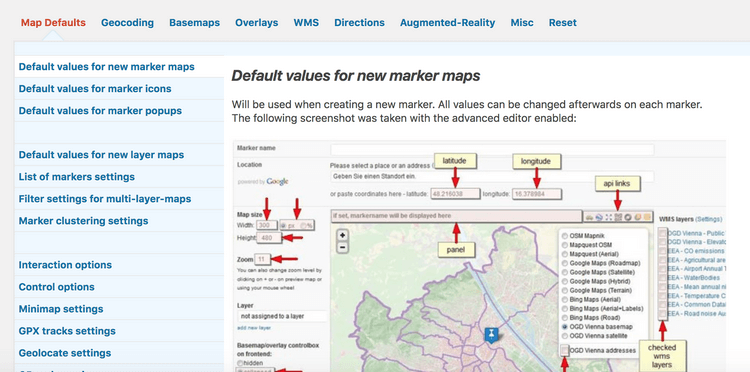Toggle the OGD Vienna addresses checkbox
Image resolution: width=750 pixels, height=372 pixels.
(x=565, y=350)
